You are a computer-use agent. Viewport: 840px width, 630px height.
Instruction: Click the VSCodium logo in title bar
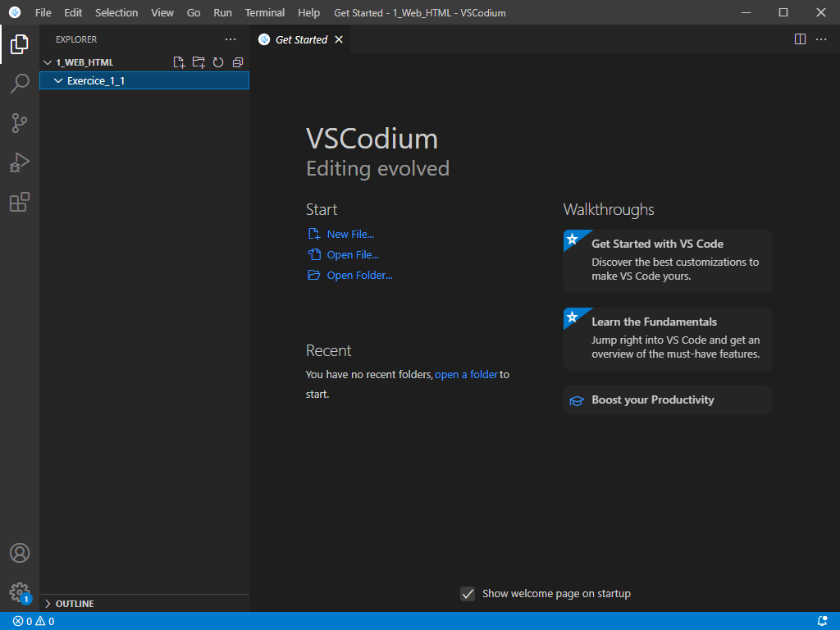tap(15, 12)
